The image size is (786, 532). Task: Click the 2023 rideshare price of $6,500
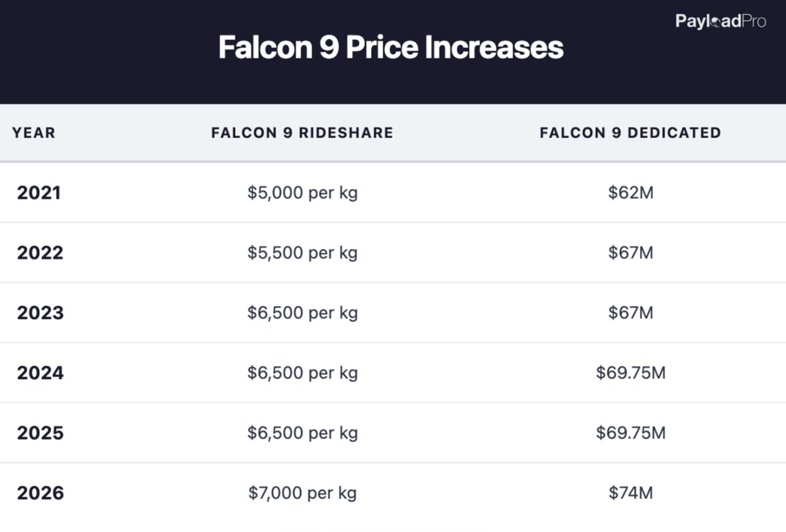coord(303,313)
